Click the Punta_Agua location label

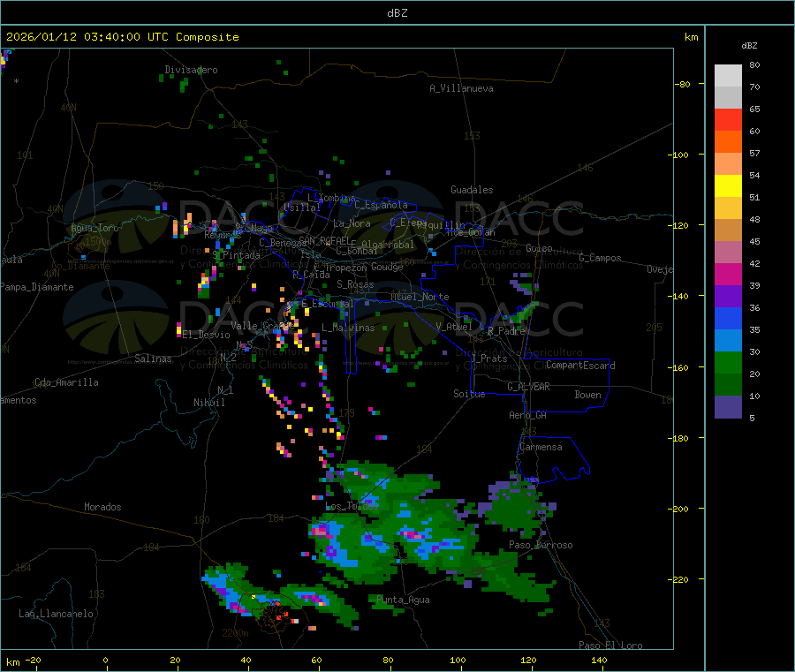tap(403, 600)
